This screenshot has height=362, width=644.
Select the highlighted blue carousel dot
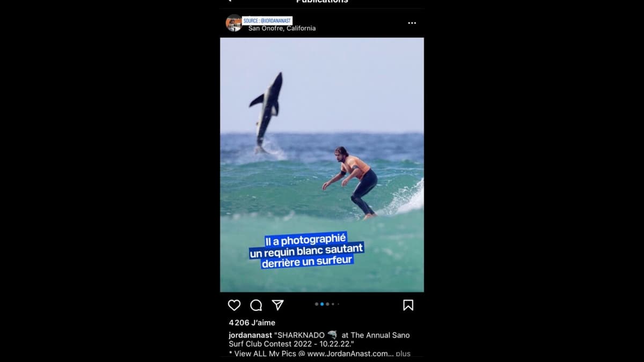pos(322,304)
